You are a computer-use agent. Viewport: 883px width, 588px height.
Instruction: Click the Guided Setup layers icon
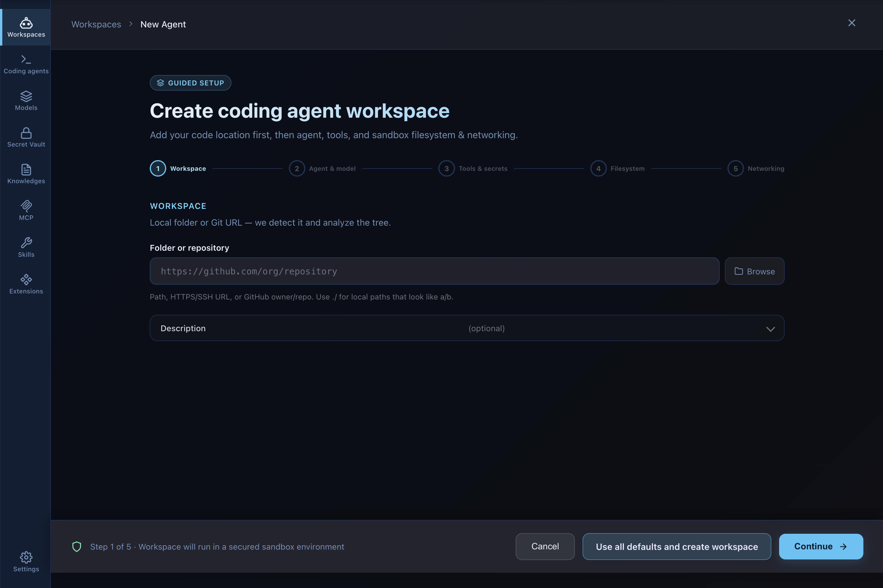click(160, 83)
